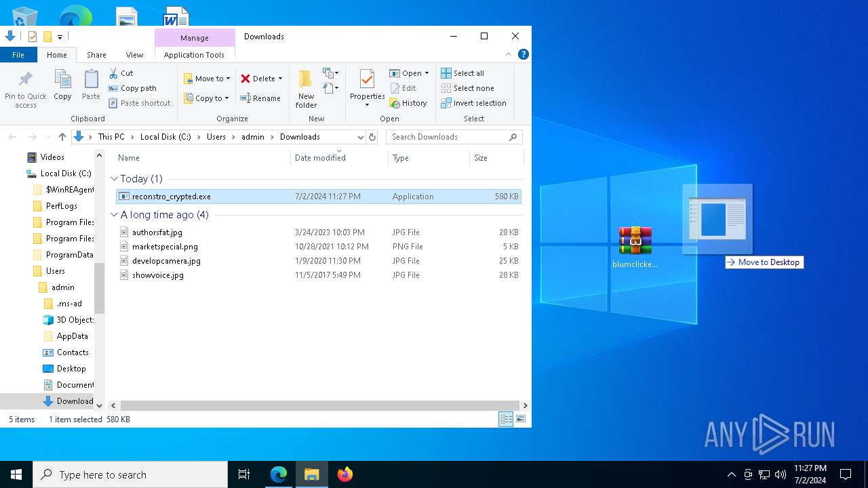Click horizontal scrollbar in file list

click(319, 405)
